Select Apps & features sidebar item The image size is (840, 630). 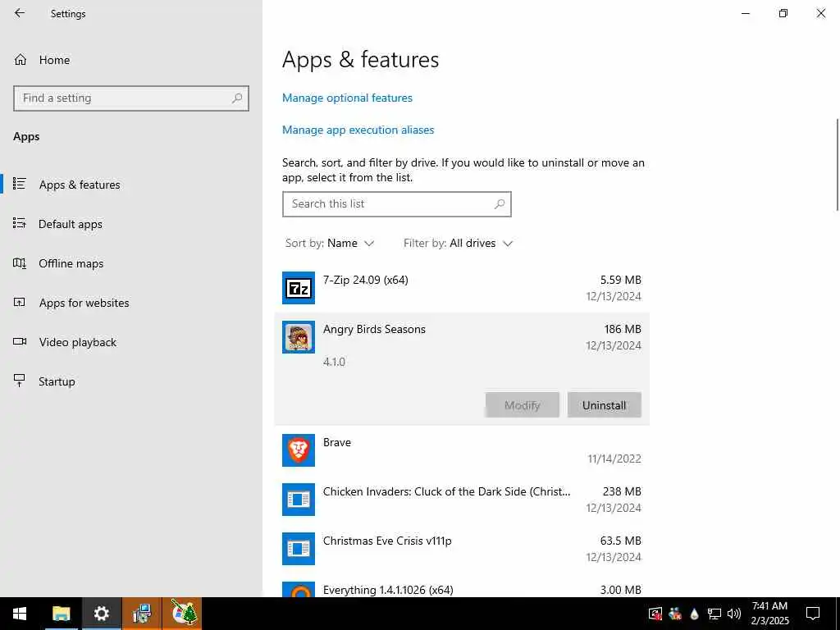pyautogui.click(x=131, y=185)
